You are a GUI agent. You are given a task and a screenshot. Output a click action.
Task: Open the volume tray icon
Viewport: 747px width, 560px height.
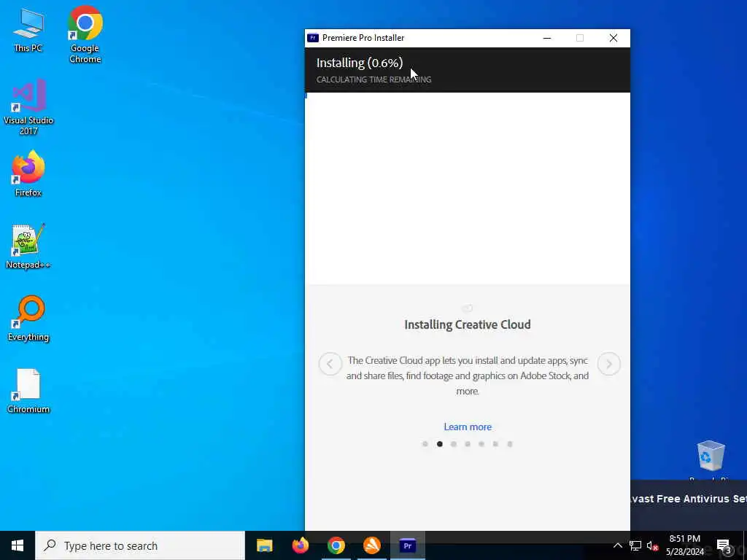click(x=652, y=545)
